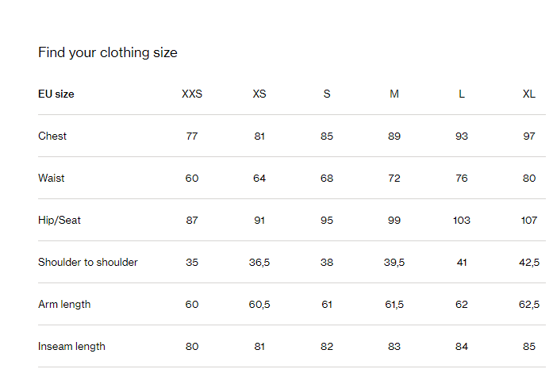Click the Chest row label
The image size is (553, 392).
pyautogui.click(x=52, y=136)
